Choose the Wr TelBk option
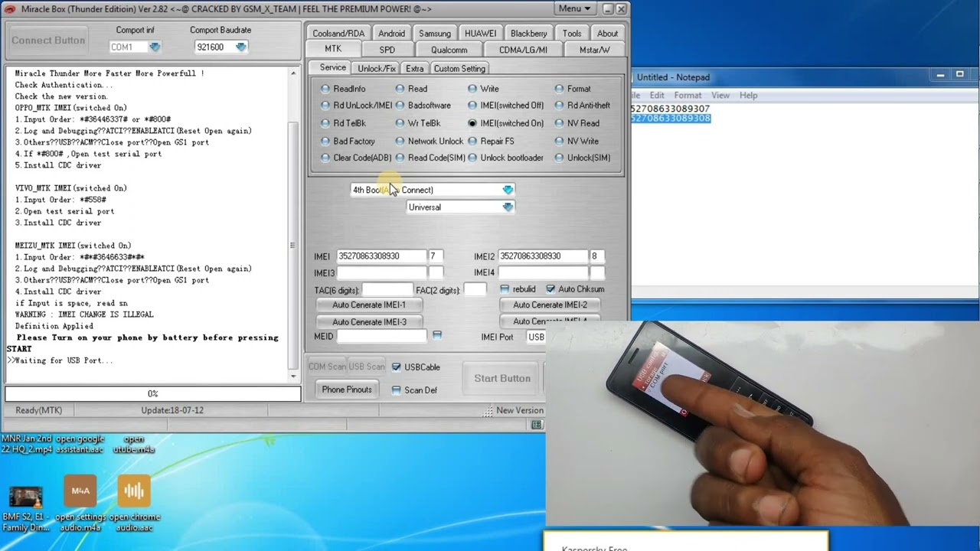Image resolution: width=980 pixels, height=551 pixels. [400, 123]
